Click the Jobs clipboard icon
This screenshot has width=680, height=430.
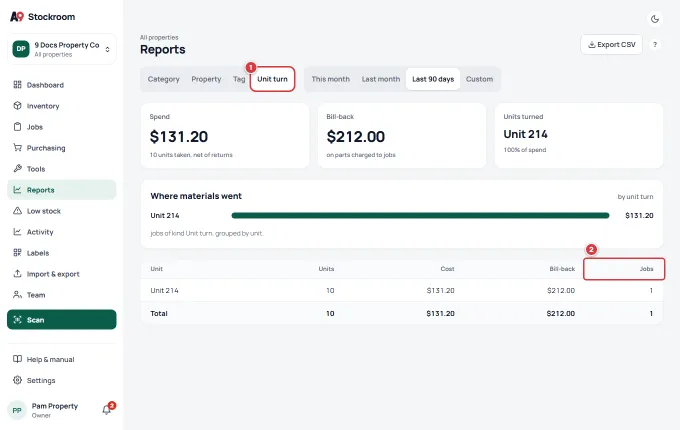pyautogui.click(x=17, y=127)
